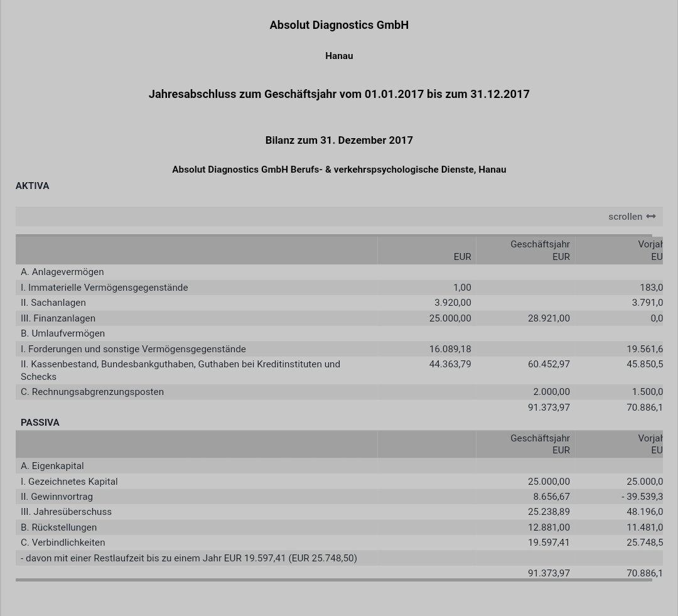Select the 'II. Kassenbestand, Bundesbankguthaben' row label
The width and height of the screenshot is (678, 616).
click(x=180, y=370)
